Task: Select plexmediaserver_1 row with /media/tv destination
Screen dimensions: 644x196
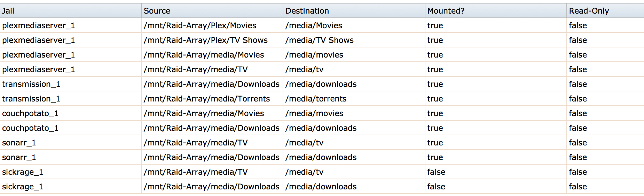Action: click(x=322, y=69)
